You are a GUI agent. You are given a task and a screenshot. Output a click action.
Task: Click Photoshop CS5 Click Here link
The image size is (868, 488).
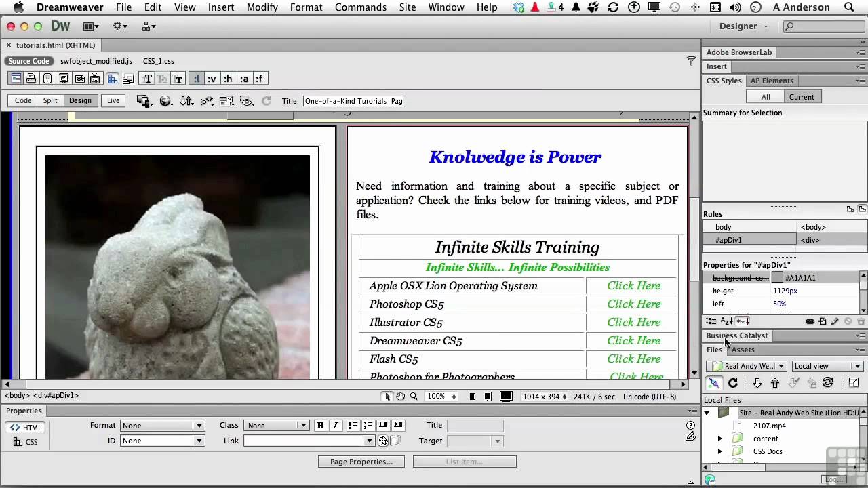tap(633, 304)
